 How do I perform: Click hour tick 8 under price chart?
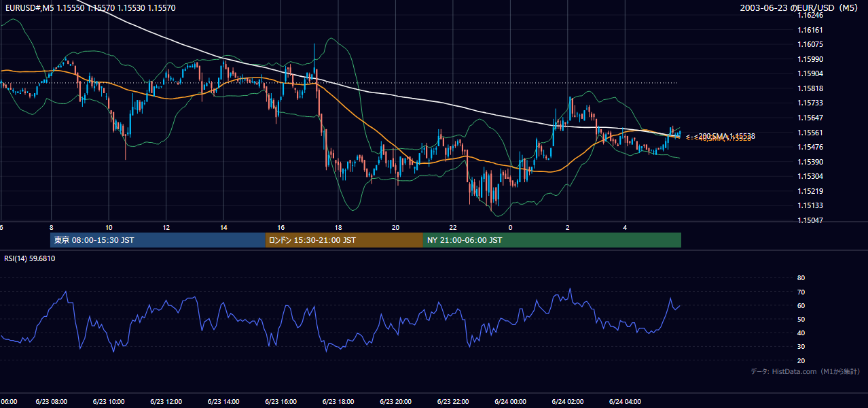click(x=52, y=227)
